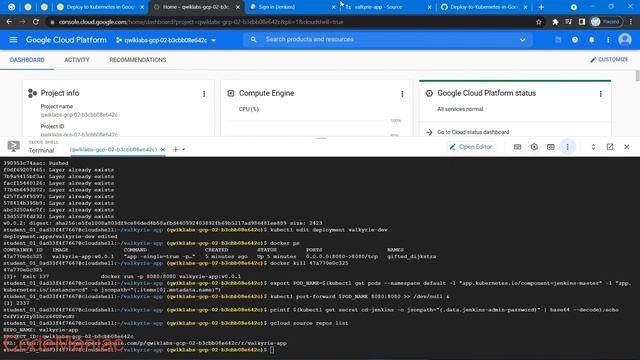Close the qwiklabs-gcp-02 terminal session tab

tap(163, 149)
